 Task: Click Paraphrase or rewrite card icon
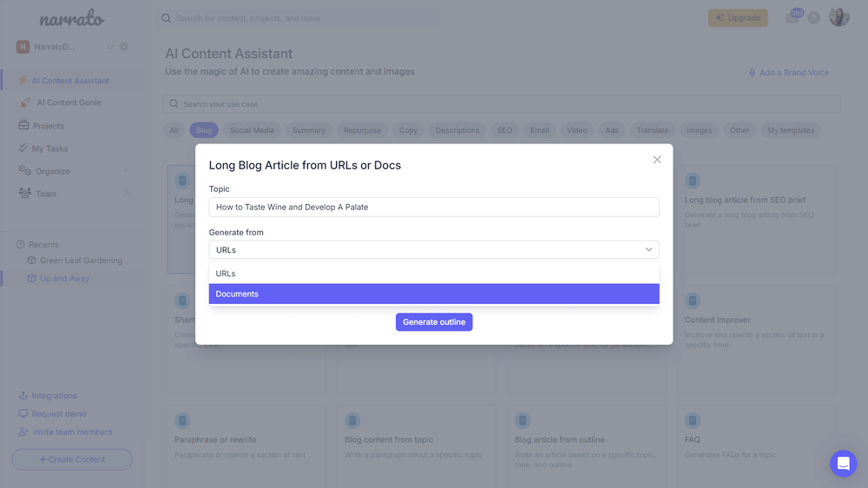(182, 420)
